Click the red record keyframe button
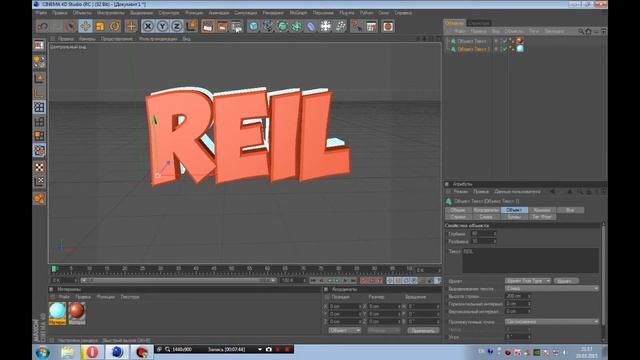 coord(364,280)
